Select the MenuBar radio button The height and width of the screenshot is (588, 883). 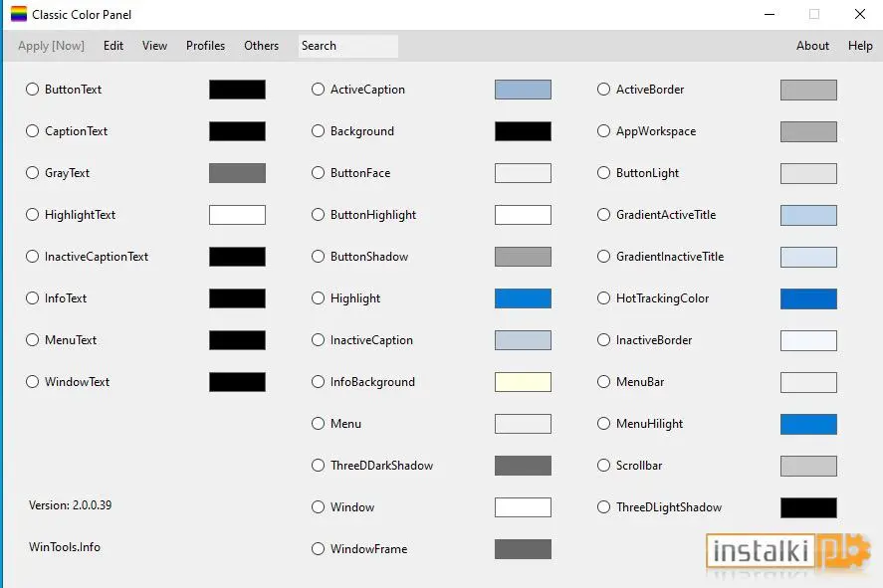click(603, 381)
